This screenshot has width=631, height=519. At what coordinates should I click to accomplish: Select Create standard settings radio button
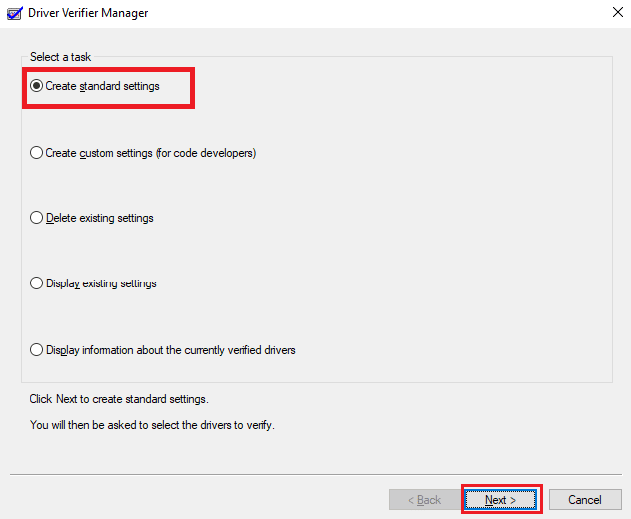point(95,86)
